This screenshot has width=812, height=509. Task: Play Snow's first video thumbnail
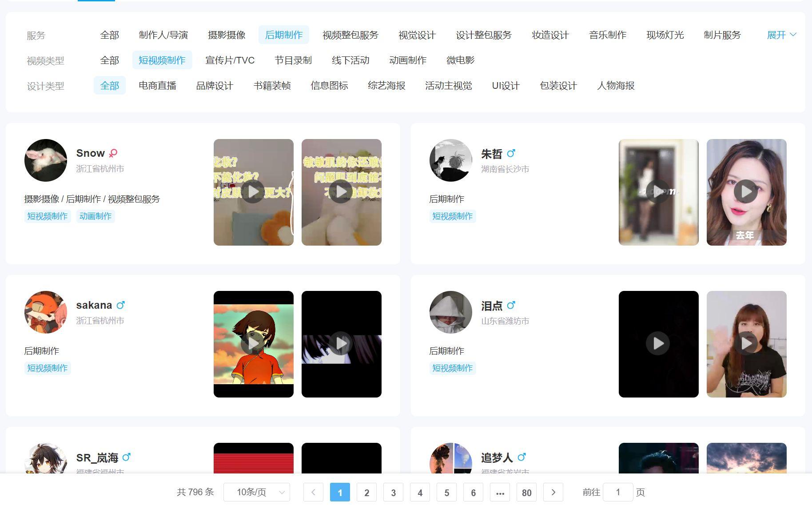[253, 192]
